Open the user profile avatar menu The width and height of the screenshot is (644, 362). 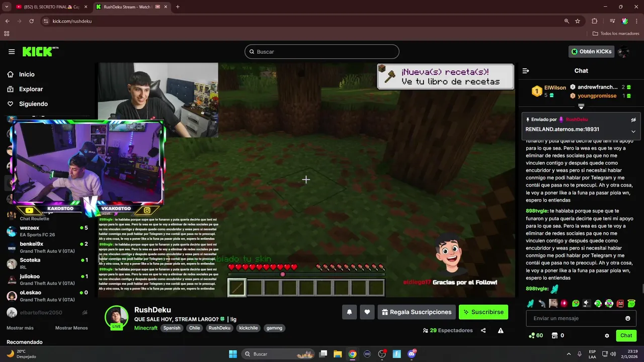(x=624, y=51)
